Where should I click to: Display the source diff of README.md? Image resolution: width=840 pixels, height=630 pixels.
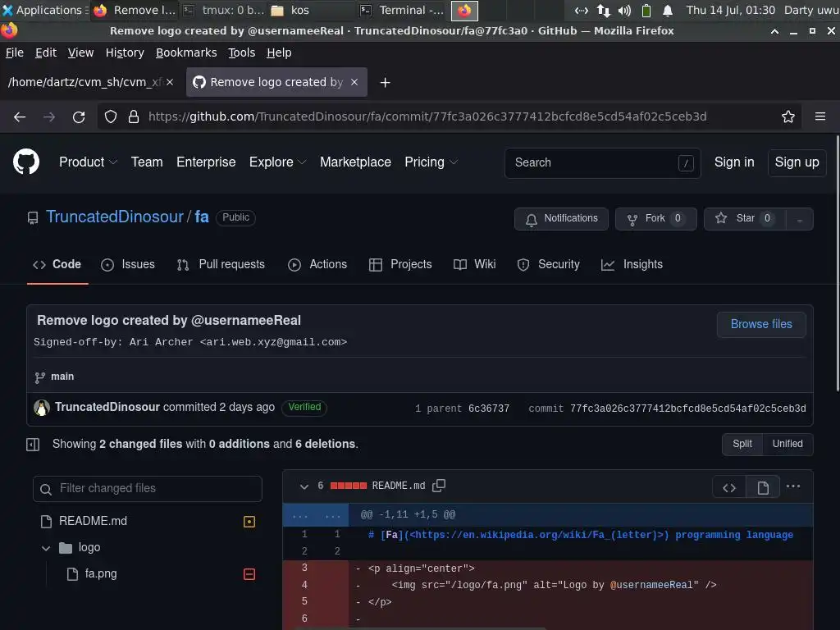[x=729, y=487]
